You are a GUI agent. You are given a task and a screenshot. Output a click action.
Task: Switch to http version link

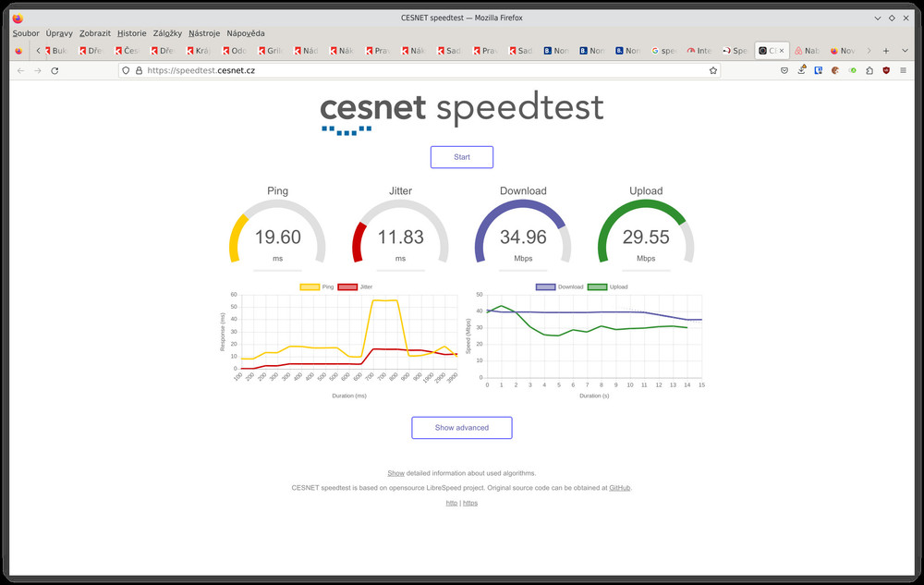coord(452,503)
